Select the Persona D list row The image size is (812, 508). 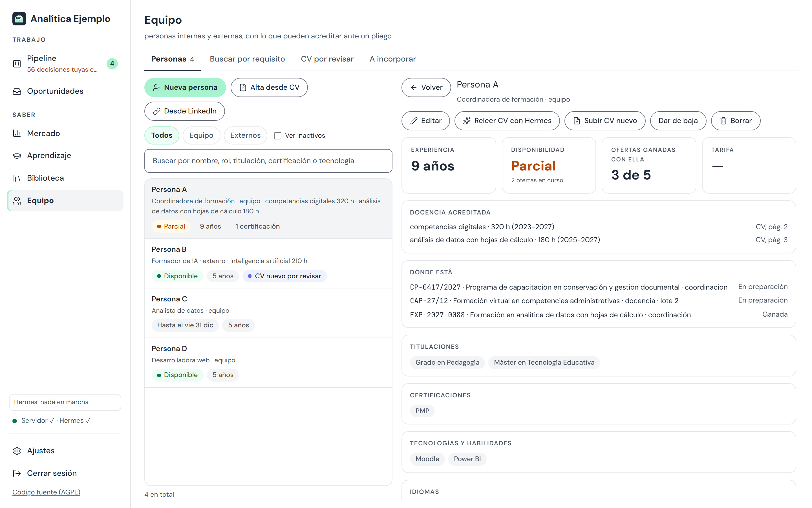click(x=268, y=363)
